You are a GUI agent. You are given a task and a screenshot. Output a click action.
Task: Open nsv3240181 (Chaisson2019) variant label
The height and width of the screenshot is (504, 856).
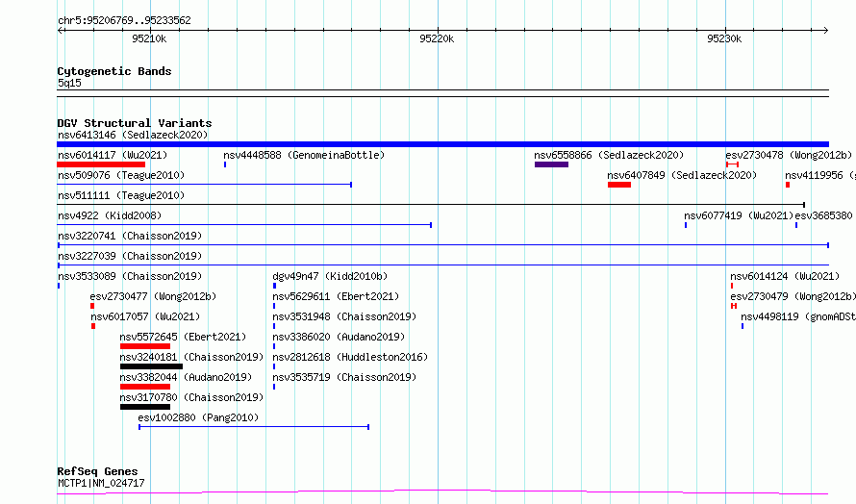point(191,357)
